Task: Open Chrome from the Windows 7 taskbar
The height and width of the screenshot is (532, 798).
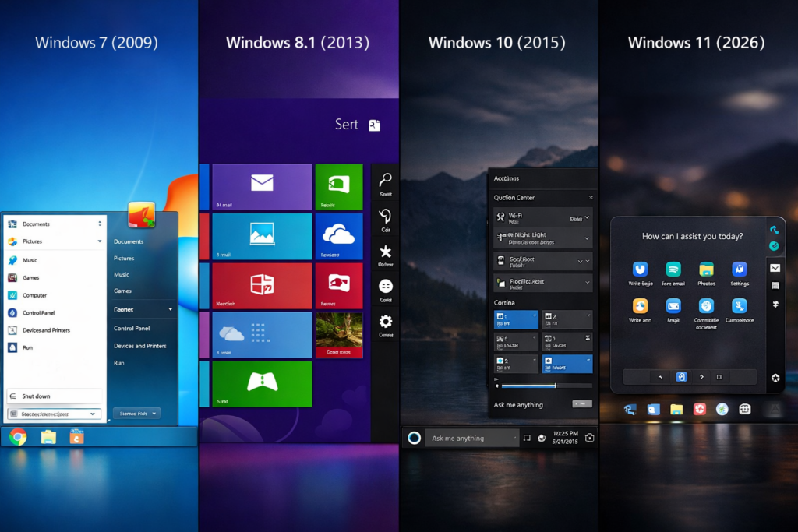Action: coord(17,437)
